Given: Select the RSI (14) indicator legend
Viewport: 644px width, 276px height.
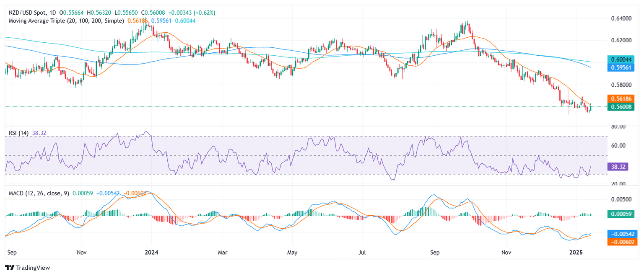Looking at the screenshot, I should pos(18,133).
